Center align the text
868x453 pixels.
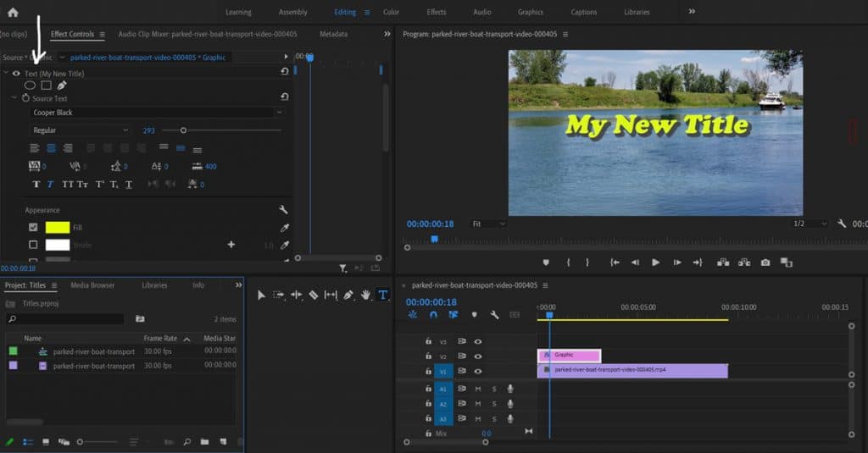[x=50, y=147]
